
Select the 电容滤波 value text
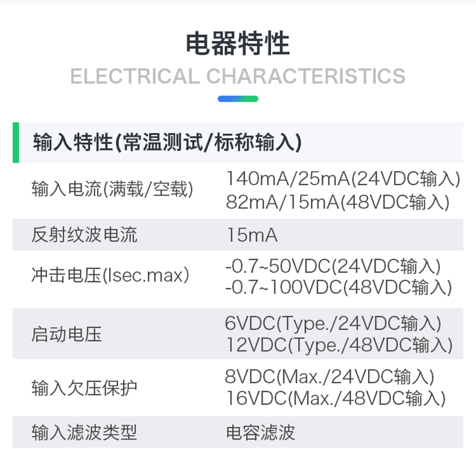260,432
